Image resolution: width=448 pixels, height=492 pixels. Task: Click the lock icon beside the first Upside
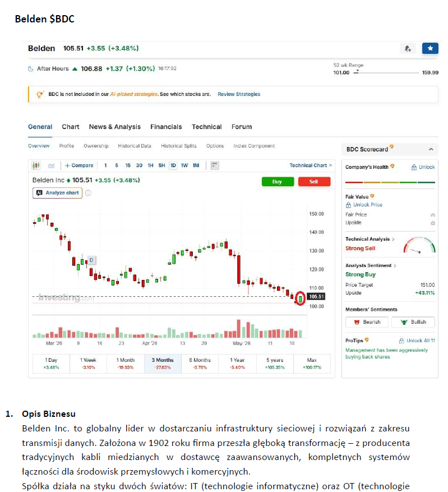coord(433,223)
